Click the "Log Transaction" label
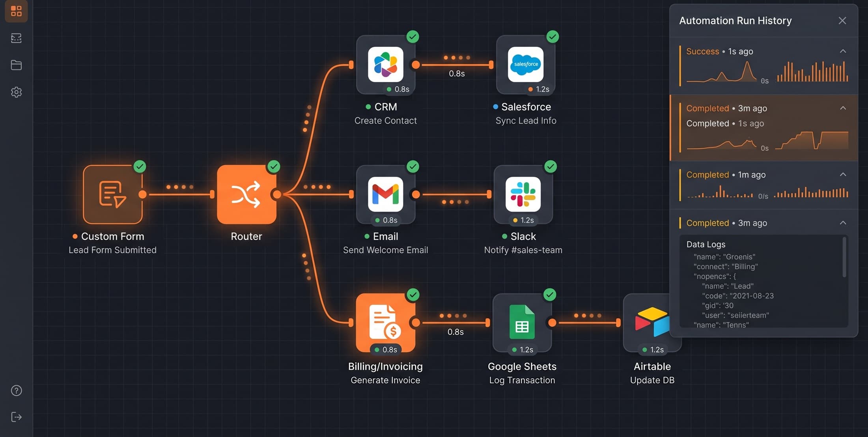Screen dimensions: 868x437 click(x=522, y=380)
